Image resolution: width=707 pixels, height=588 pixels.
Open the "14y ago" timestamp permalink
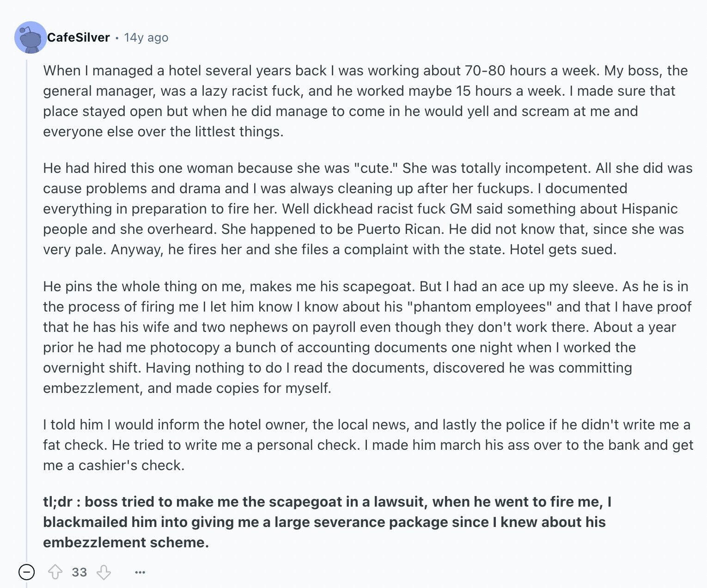[146, 37]
